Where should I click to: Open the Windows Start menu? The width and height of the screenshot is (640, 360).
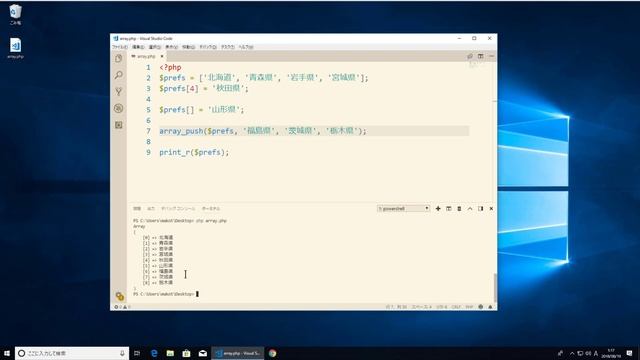(7, 353)
